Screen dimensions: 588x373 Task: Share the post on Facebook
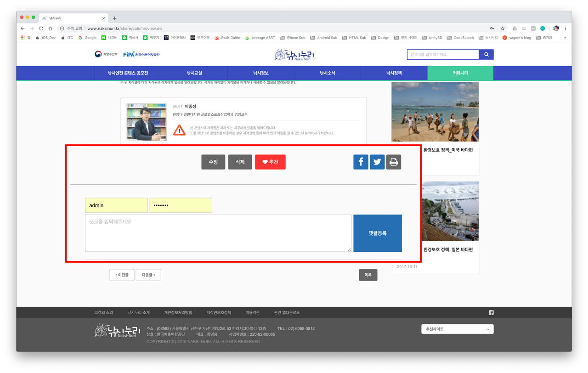pyautogui.click(x=361, y=162)
